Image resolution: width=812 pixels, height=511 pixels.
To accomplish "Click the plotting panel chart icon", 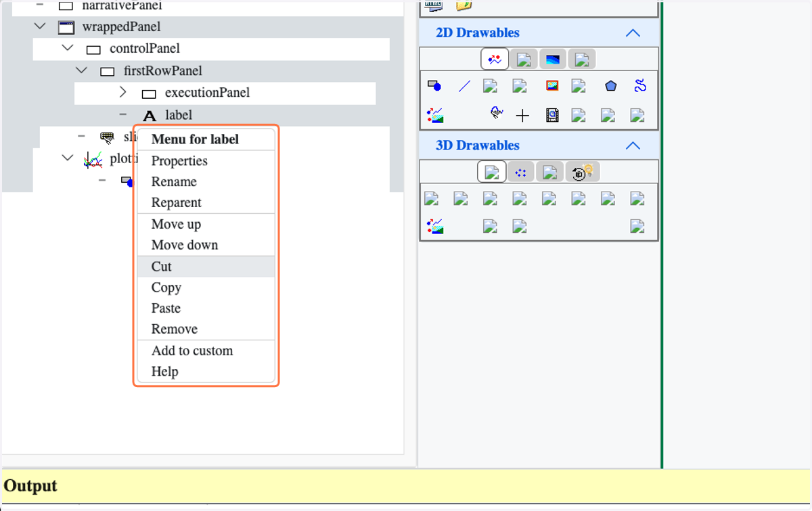I will [x=93, y=160].
